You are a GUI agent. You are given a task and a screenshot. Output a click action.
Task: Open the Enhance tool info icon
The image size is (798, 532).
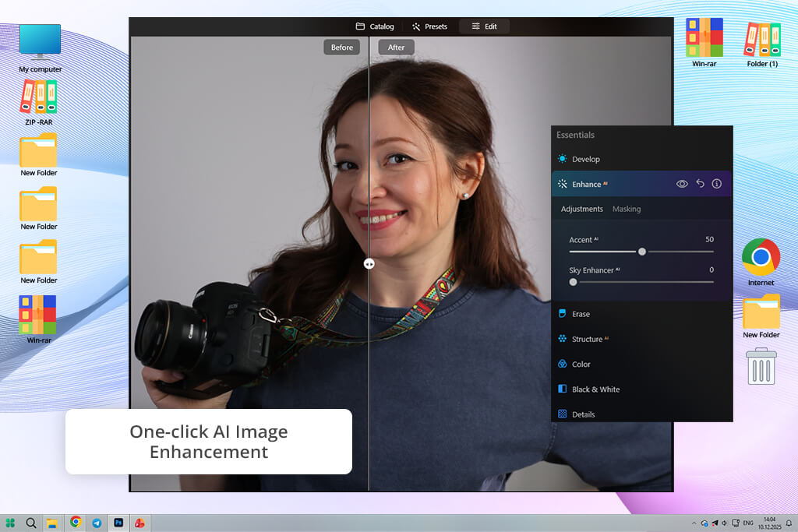tap(717, 184)
